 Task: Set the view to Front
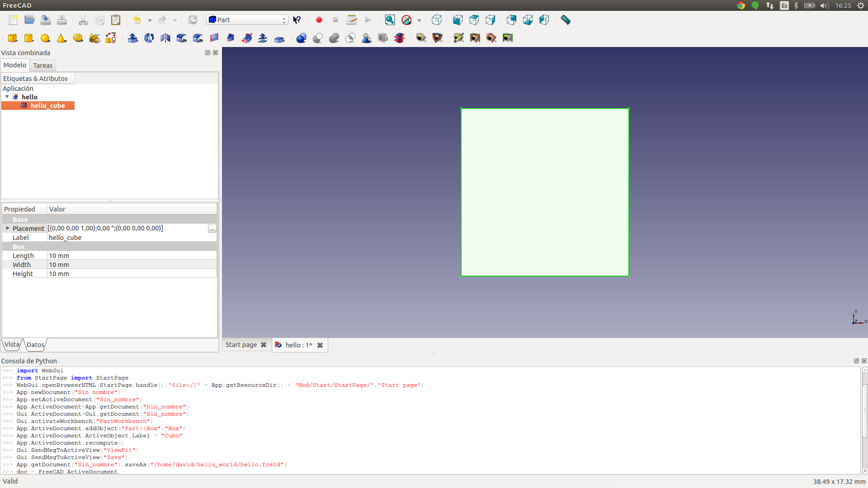[x=458, y=20]
